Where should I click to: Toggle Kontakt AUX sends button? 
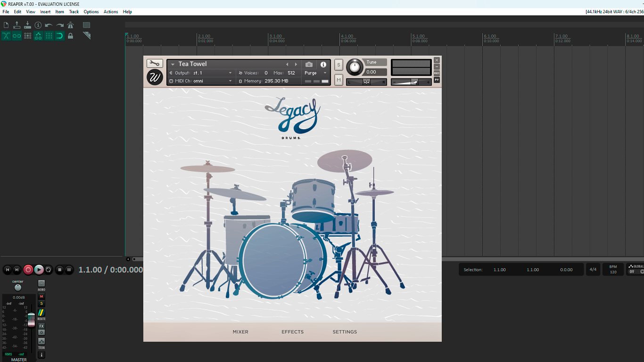pyautogui.click(x=437, y=73)
